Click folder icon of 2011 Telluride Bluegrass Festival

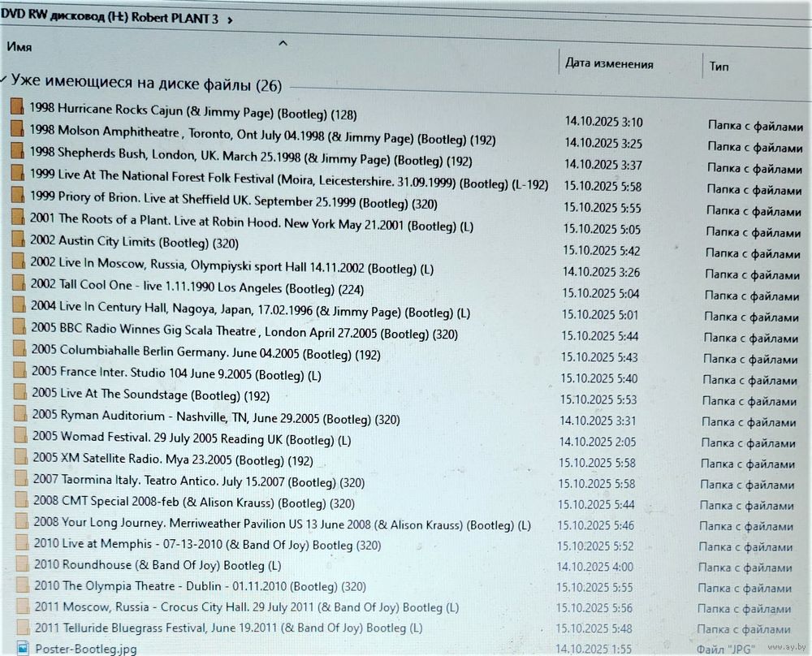point(24,627)
